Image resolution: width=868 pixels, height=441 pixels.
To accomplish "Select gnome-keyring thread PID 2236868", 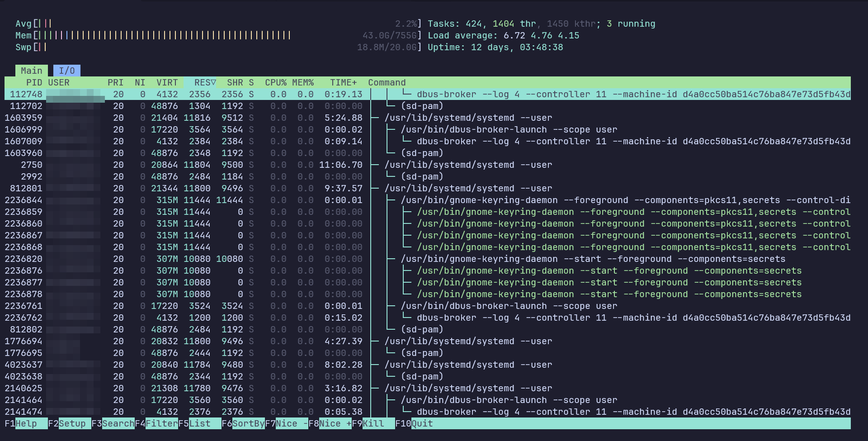I will pyautogui.click(x=428, y=247).
